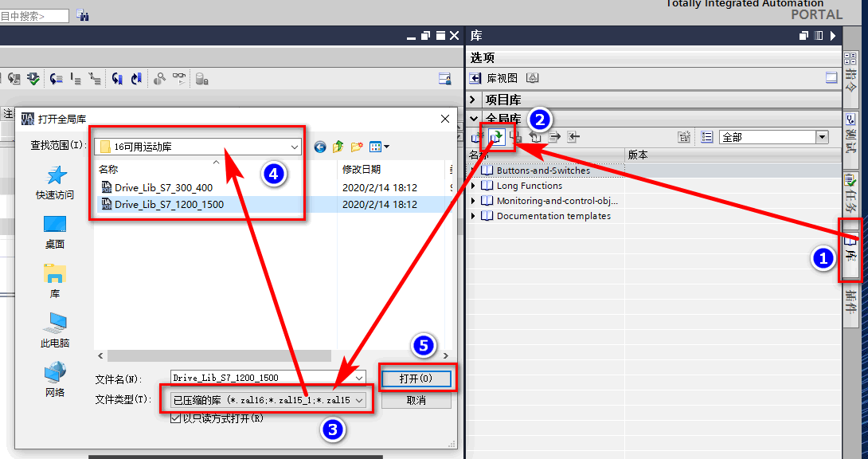Select file Drive_Lib_S7_300_400
The height and width of the screenshot is (459, 868).
163,188
